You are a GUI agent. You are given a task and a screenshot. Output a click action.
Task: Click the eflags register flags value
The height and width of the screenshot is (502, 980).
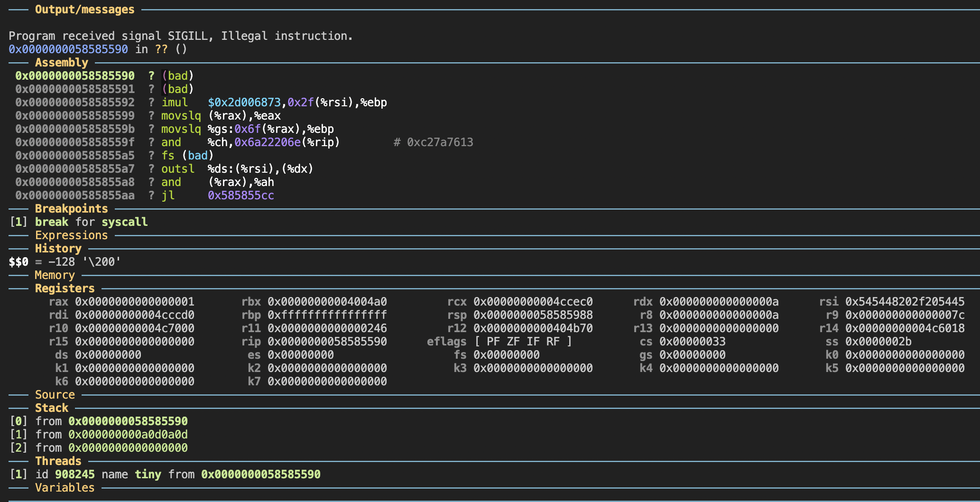[x=523, y=342]
